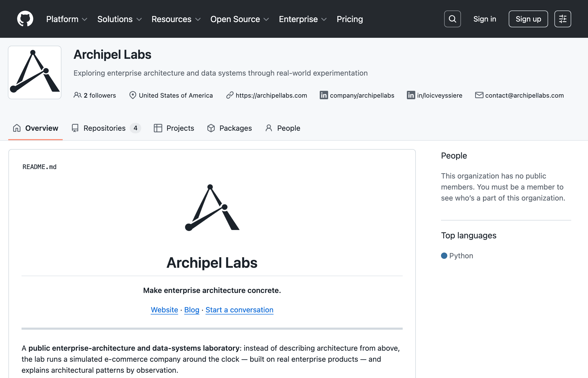The height and width of the screenshot is (378, 588).
Task: Expand the Enterprise dropdown menu
Action: (x=303, y=19)
